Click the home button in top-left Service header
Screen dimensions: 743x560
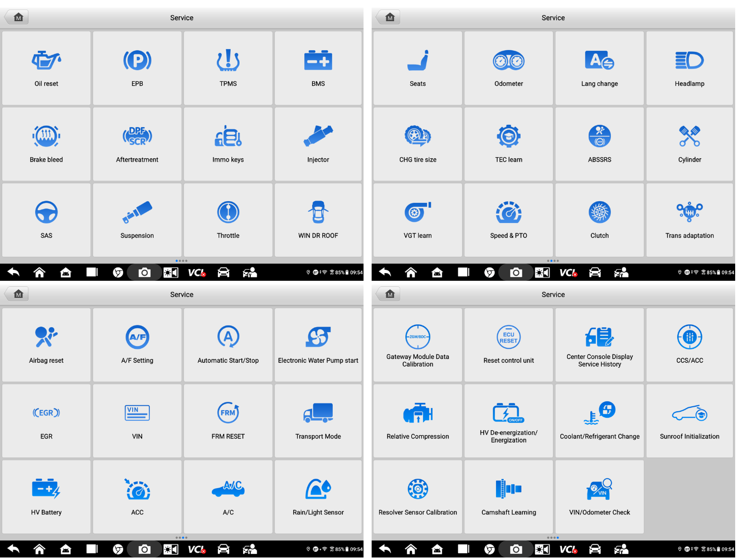click(x=18, y=17)
